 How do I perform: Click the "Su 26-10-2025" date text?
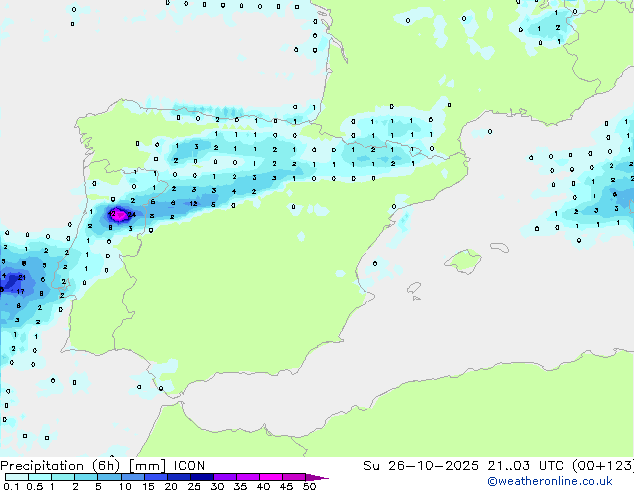point(421,466)
